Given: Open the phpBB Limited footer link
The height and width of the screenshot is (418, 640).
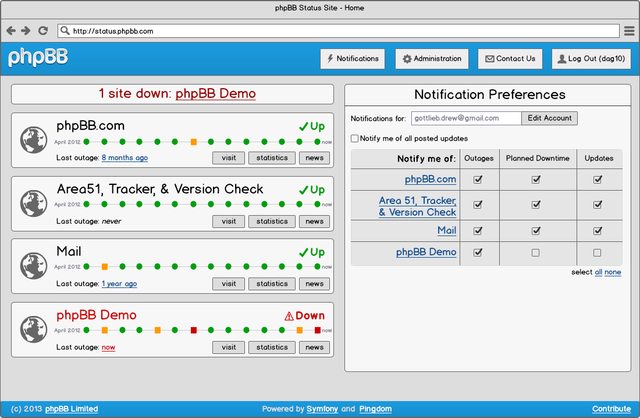Looking at the screenshot, I should point(71,409).
